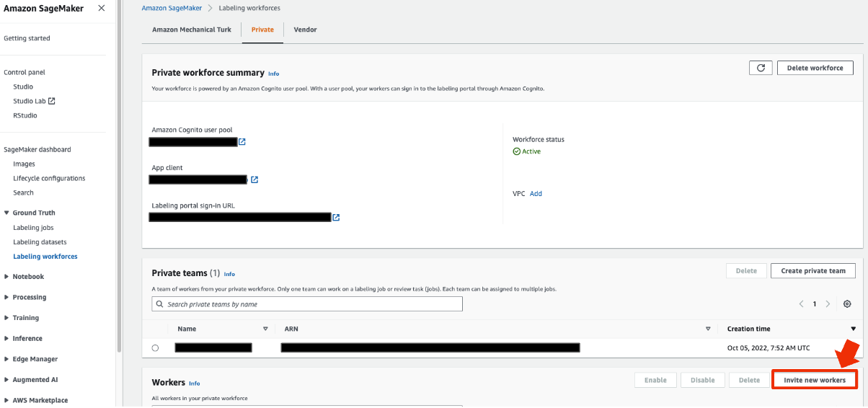Open Studio Lab external link icon
This screenshot has height=408, width=868.
coord(52,101)
